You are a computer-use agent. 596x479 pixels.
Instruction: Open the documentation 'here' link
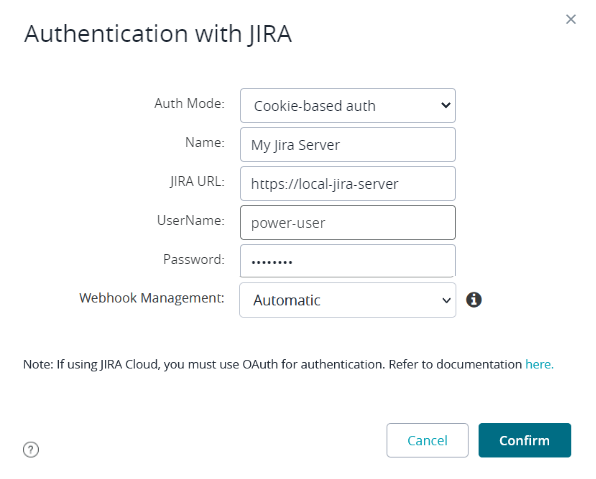coord(539,364)
